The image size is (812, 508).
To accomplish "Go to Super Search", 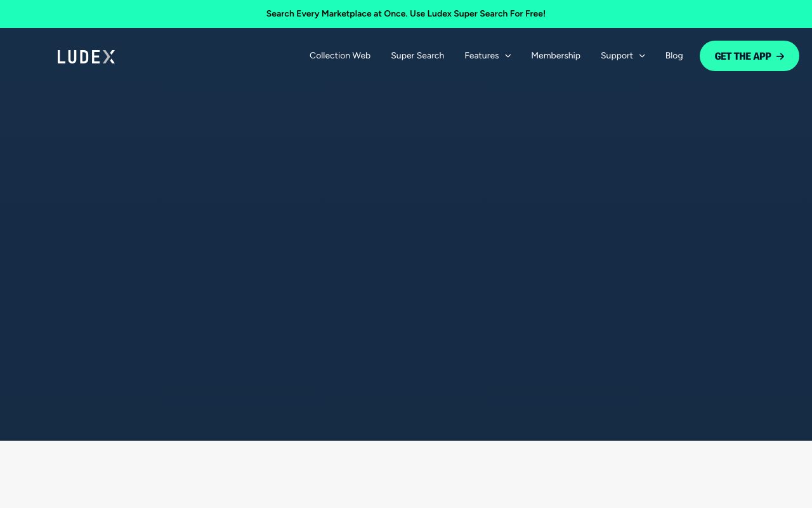I will pos(417,56).
